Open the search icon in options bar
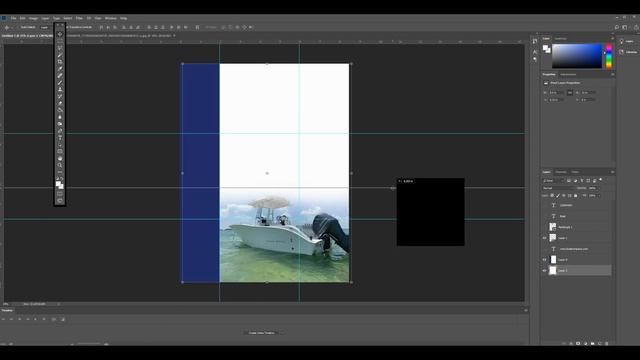The width and height of the screenshot is (640, 360). click(x=617, y=27)
